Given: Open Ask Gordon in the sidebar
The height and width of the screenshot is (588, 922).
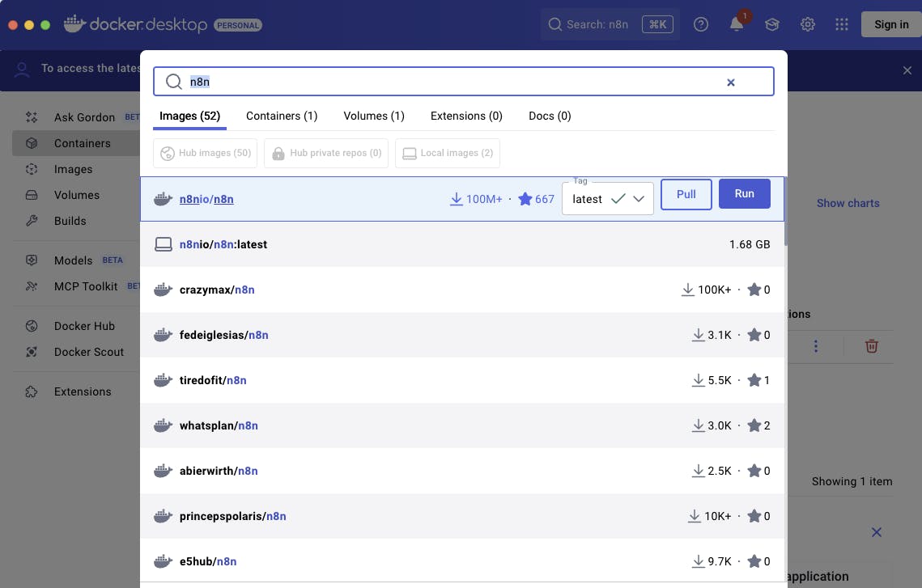Looking at the screenshot, I should point(76,117).
